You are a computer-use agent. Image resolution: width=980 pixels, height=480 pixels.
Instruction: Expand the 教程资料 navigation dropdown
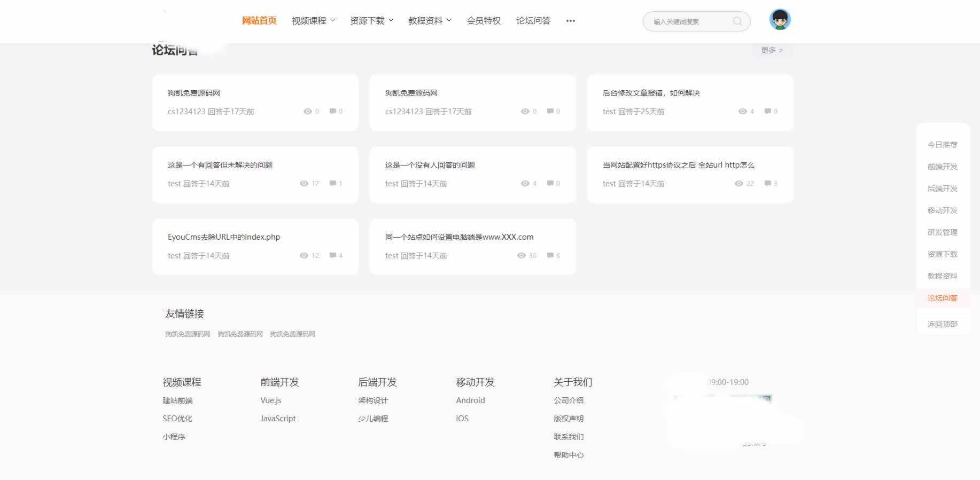point(430,21)
